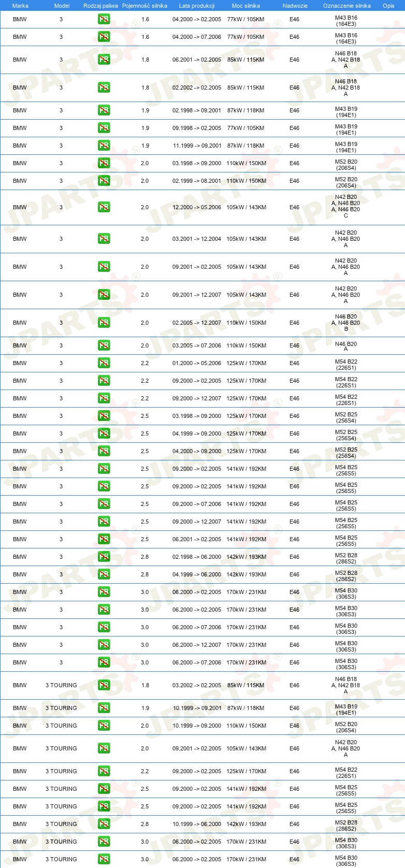Click petrol icon in row dated 03.2001 -> 12.2004
Image resolution: width=405 pixels, height=868 pixels.
104,239
